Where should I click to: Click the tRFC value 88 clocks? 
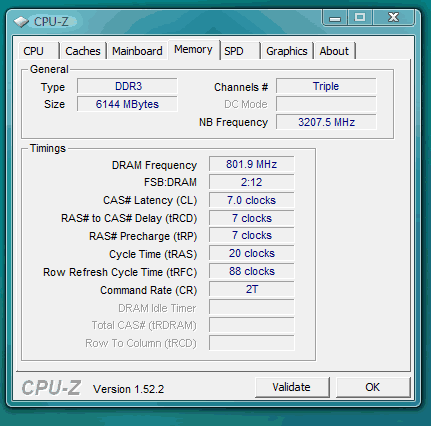(x=252, y=271)
